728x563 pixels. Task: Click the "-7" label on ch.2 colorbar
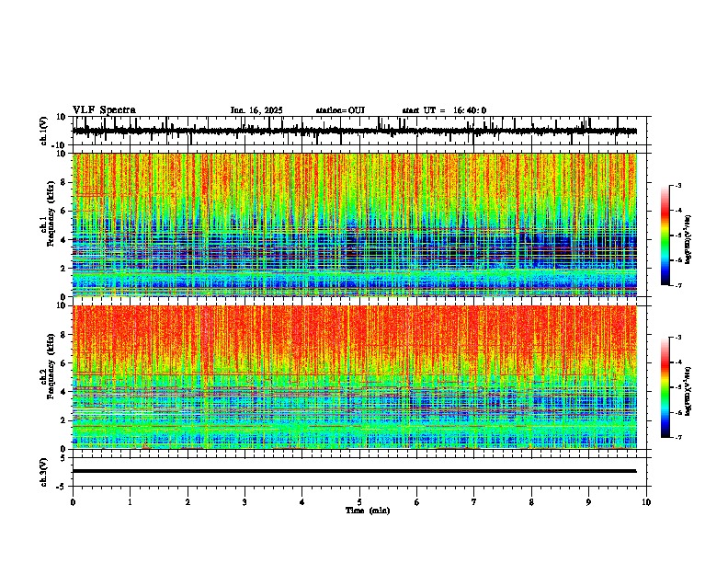coord(678,437)
